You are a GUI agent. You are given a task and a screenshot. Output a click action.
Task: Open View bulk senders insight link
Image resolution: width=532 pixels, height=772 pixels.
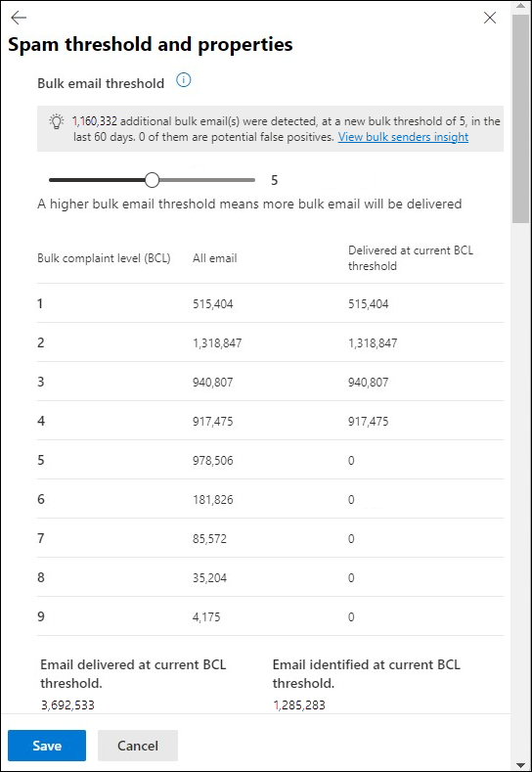[x=403, y=137]
